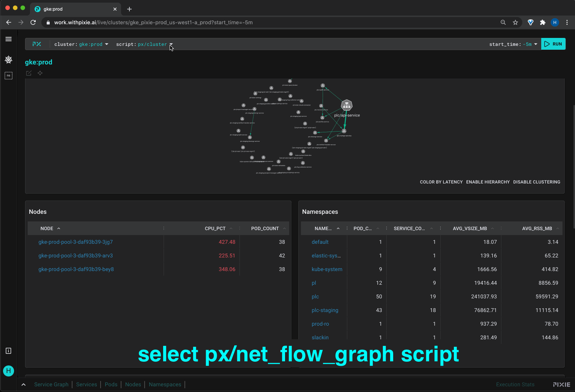This screenshot has width=575, height=392.
Task: Open the hamburger sidebar menu
Action: tap(8, 39)
